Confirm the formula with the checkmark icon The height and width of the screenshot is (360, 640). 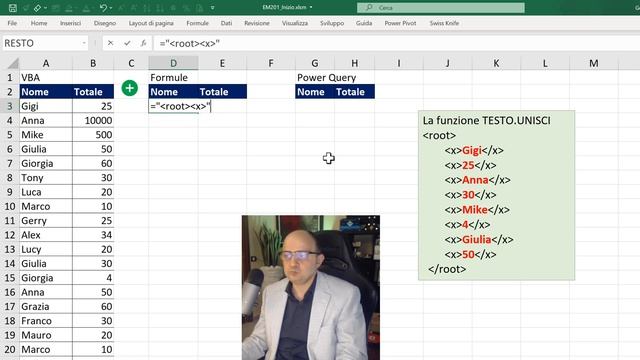tap(127, 43)
